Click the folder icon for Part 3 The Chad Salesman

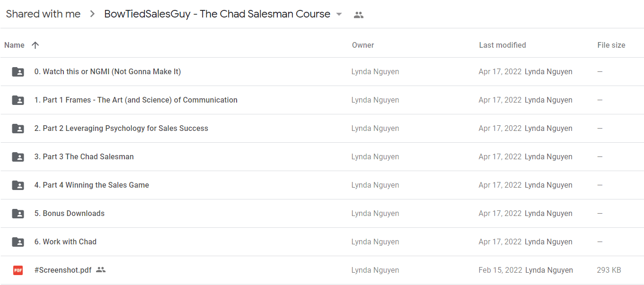[18, 157]
